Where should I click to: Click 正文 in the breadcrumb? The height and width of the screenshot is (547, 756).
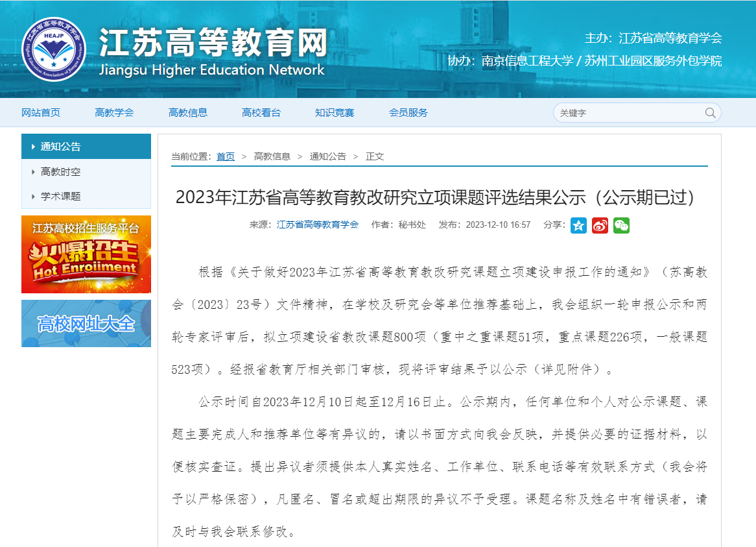click(375, 156)
